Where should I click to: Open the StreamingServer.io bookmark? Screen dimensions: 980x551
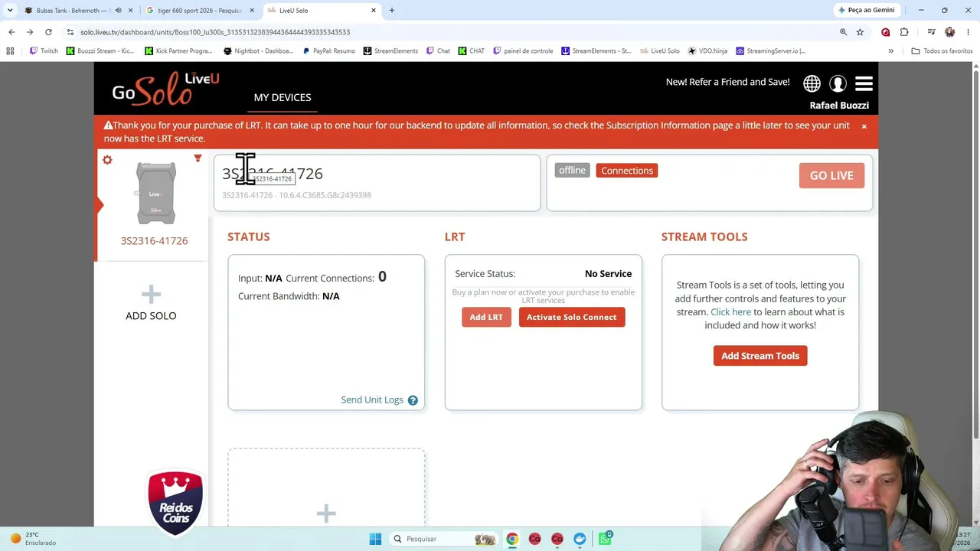coord(770,51)
